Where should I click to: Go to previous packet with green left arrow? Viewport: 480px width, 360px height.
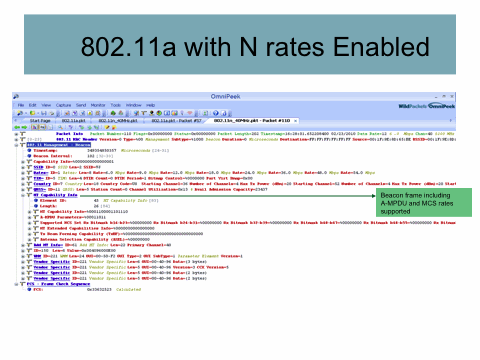point(17,127)
